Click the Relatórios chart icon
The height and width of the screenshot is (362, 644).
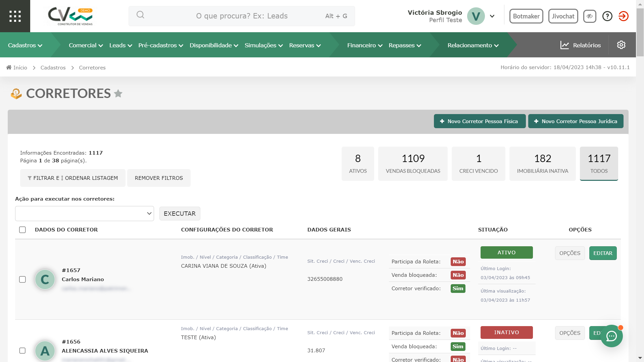click(564, 45)
